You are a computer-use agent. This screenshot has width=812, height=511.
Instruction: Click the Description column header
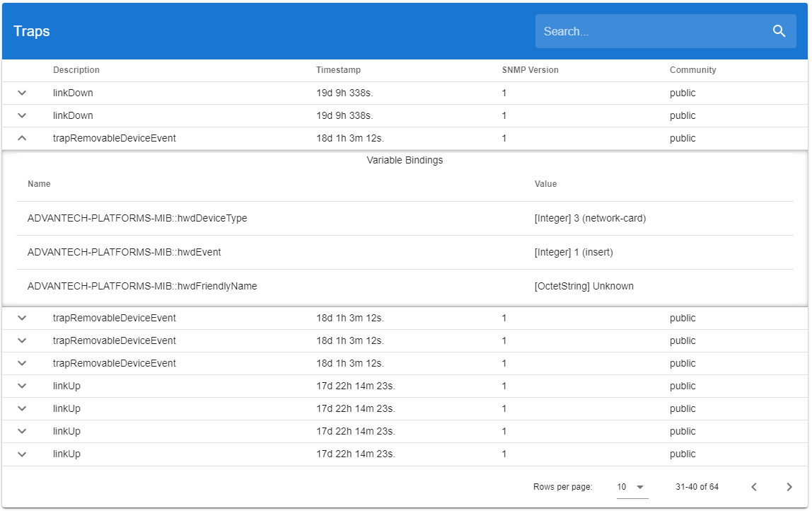pos(76,70)
